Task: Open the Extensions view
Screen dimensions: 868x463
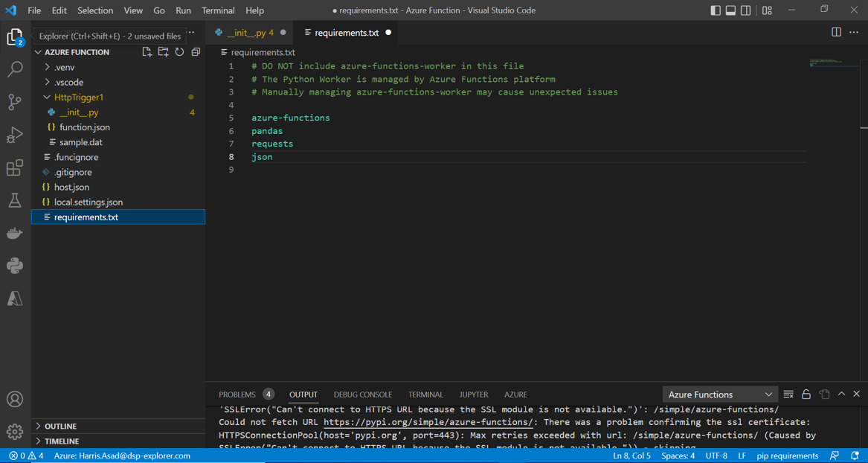Action: click(15, 167)
